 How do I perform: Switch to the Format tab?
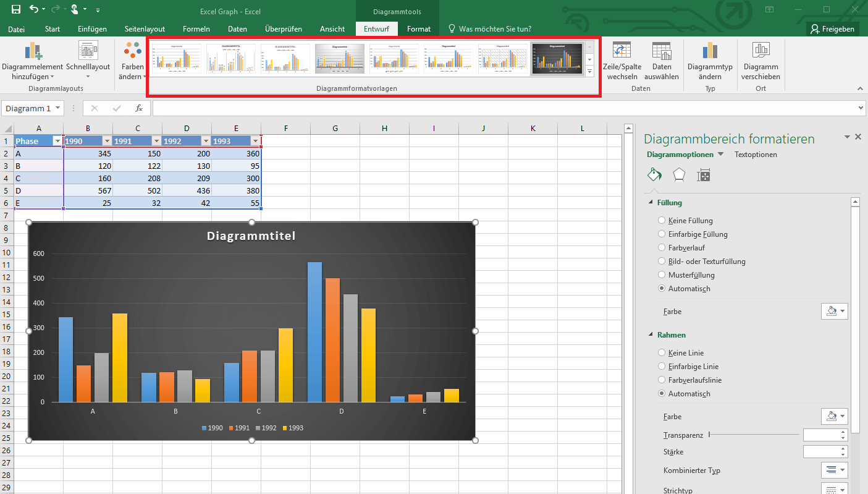tap(419, 29)
